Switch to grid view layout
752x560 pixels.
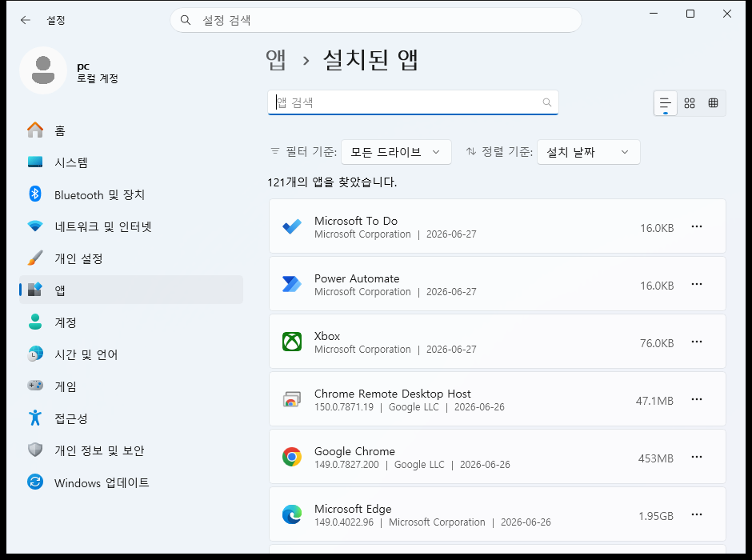click(690, 103)
